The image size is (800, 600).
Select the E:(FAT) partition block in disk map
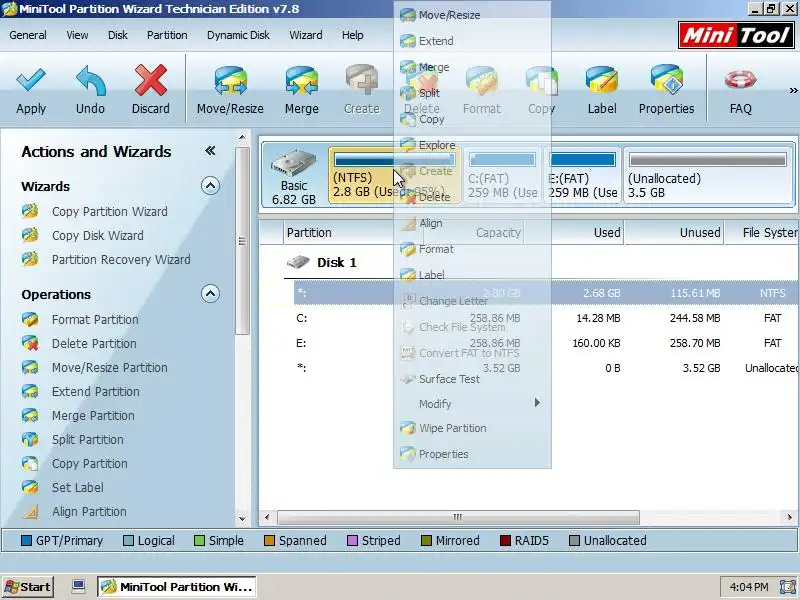[583, 175]
